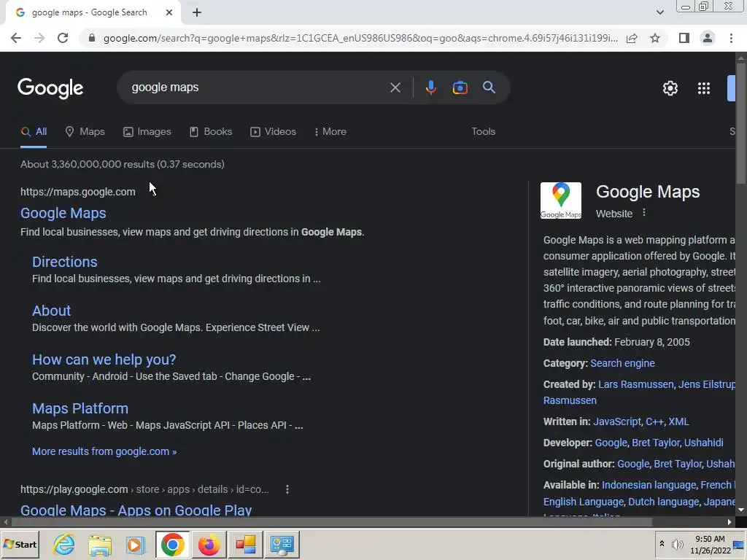Click the padlock site info icon
747x560 pixels.
[92, 38]
